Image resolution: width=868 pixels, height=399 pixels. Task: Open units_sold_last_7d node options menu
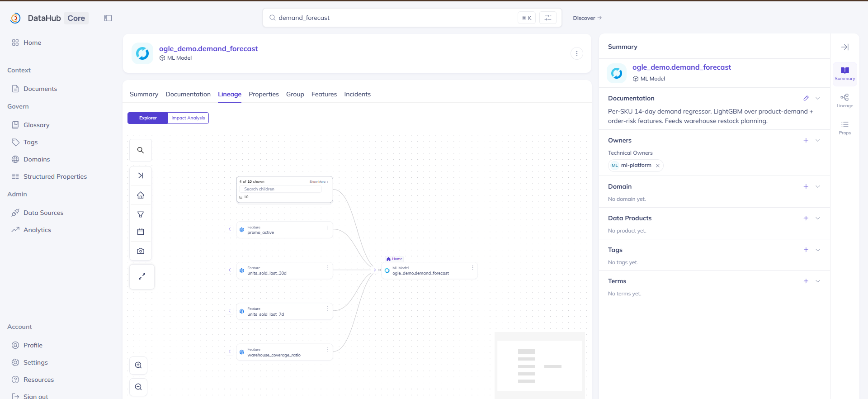328,309
